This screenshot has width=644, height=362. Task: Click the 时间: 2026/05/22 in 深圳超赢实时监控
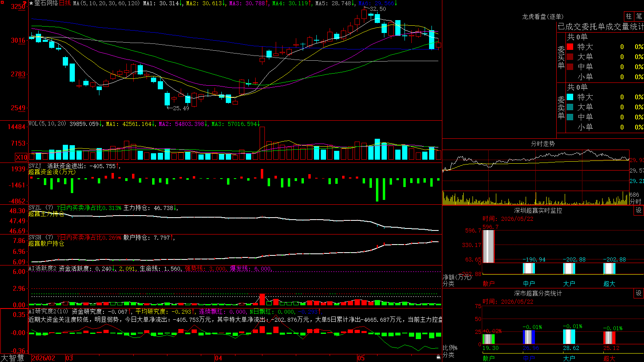coord(508,219)
